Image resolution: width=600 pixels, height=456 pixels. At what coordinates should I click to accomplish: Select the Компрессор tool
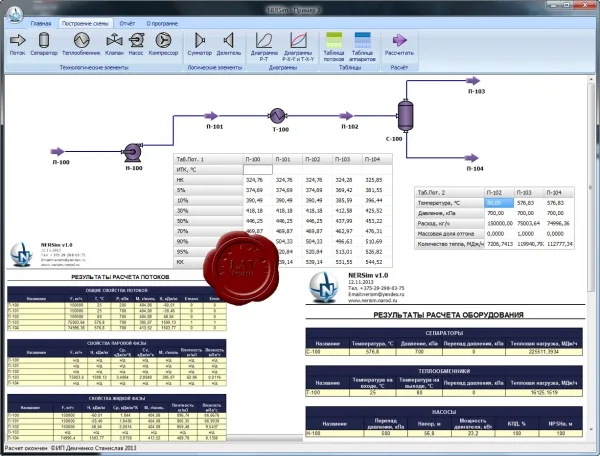tap(163, 44)
